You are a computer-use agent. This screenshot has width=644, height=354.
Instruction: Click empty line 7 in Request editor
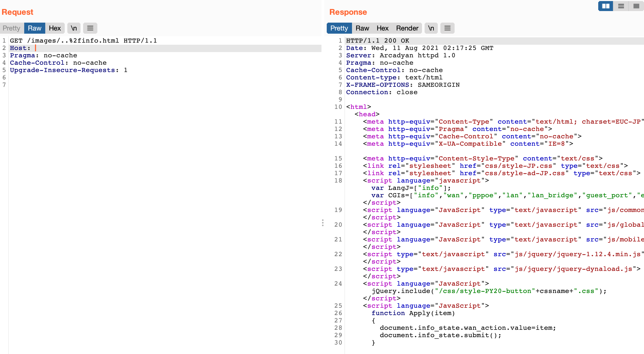(x=79, y=85)
